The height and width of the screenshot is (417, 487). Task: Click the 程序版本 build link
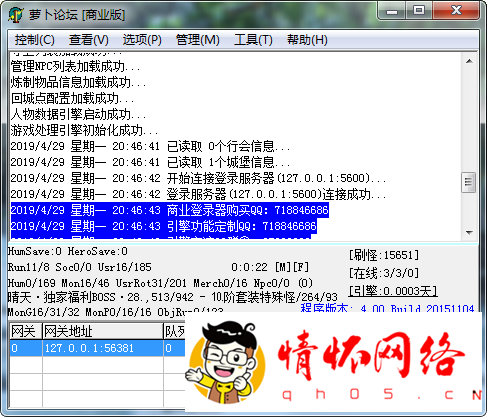pyautogui.click(x=387, y=308)
